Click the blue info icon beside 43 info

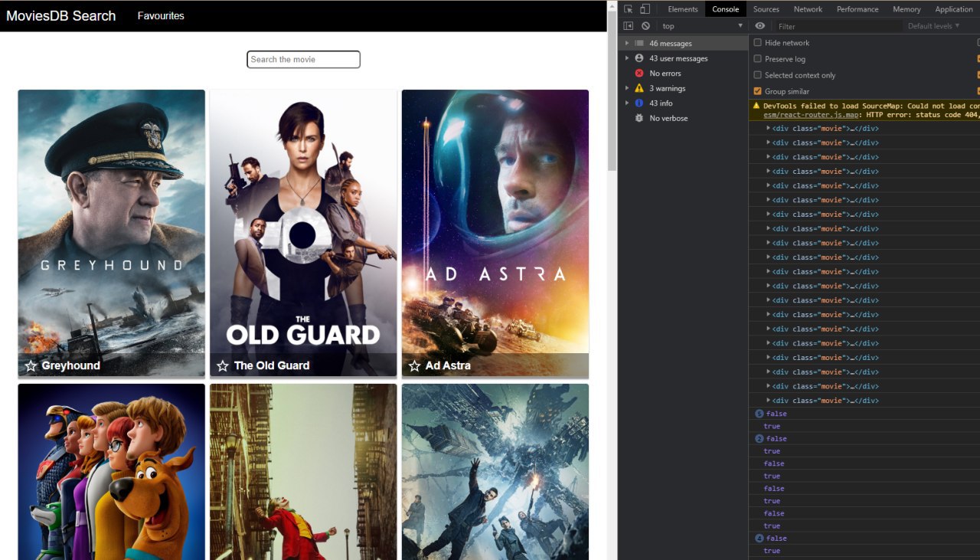639,103
